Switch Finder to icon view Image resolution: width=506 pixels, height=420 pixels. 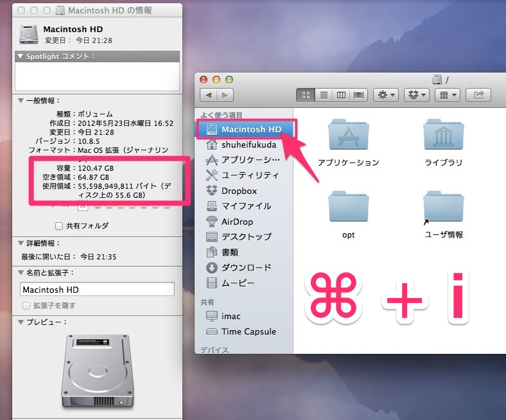[306, 95]
